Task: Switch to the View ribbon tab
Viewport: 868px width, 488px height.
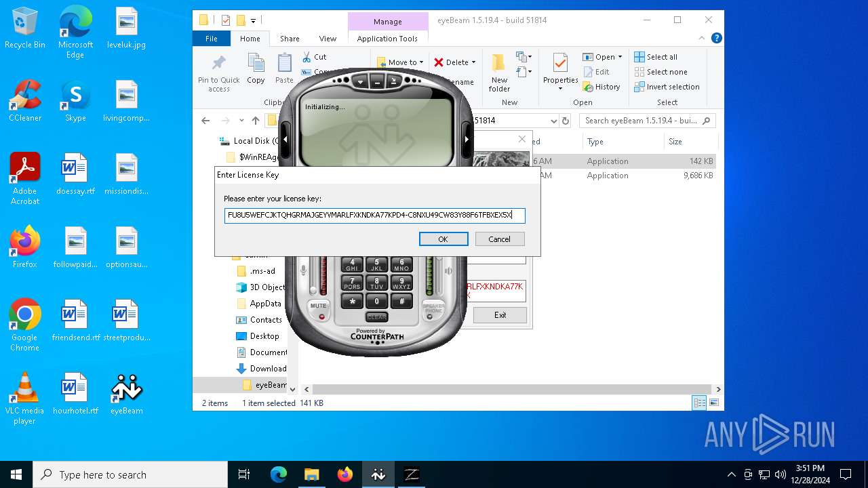Action: click(x=328, y=39)
